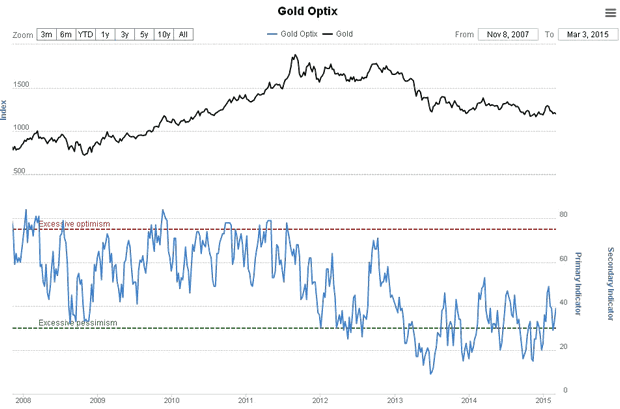
Task: Switch zoom range to 5y
Action: [x=144, y=34]
